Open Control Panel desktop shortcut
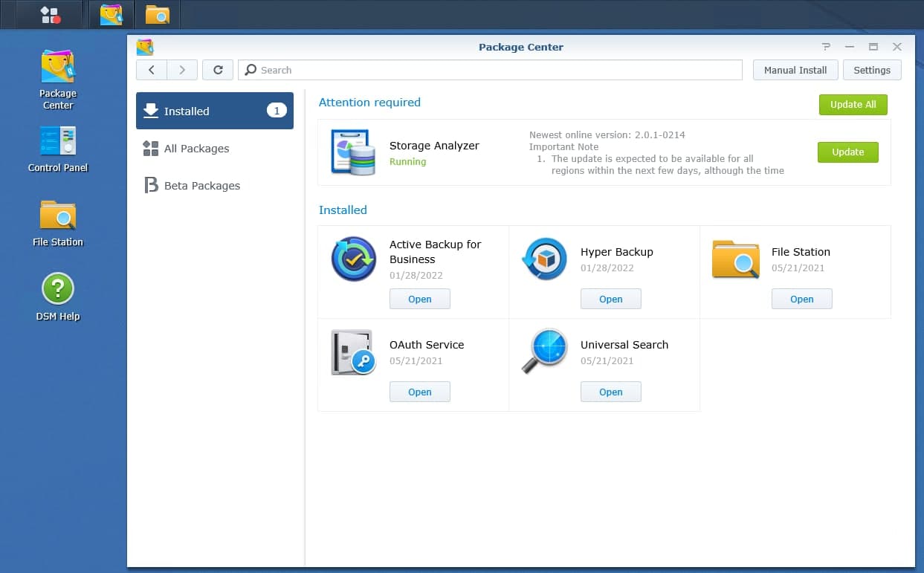This screenshot has width=924, height=573. pyautogui.click(x=58, y=149)
